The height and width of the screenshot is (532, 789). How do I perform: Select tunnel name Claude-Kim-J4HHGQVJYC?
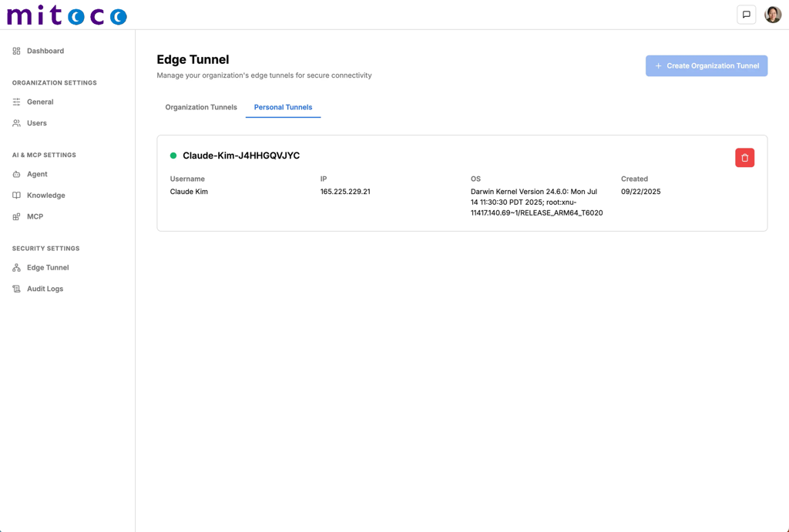point(241,156)
